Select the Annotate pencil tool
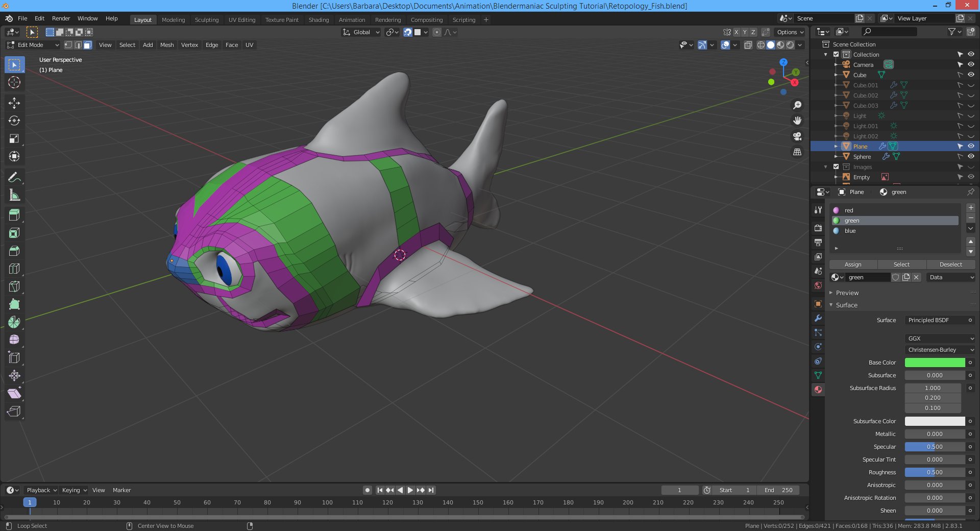Image resolution: width=980 pixels, height=531 pixels. click(x=14, y=177)
